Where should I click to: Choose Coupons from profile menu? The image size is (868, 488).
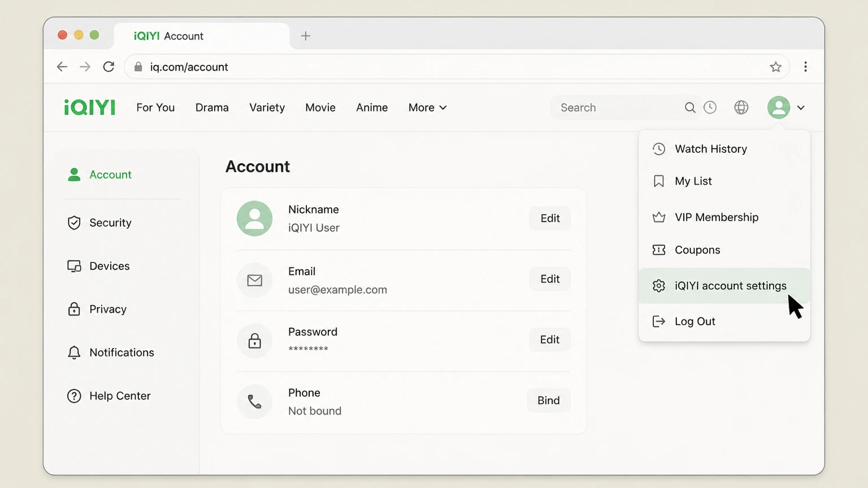pyautogui.click(x=724, y=250)
